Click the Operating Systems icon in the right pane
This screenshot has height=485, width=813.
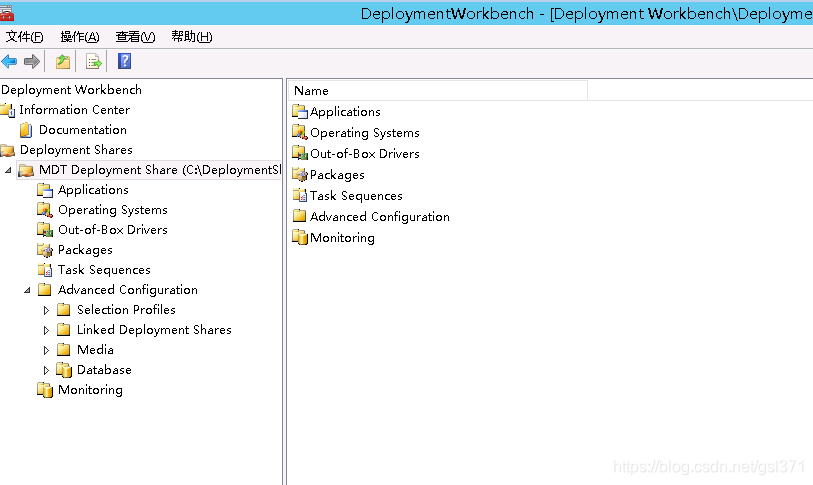tap(300, 132)
